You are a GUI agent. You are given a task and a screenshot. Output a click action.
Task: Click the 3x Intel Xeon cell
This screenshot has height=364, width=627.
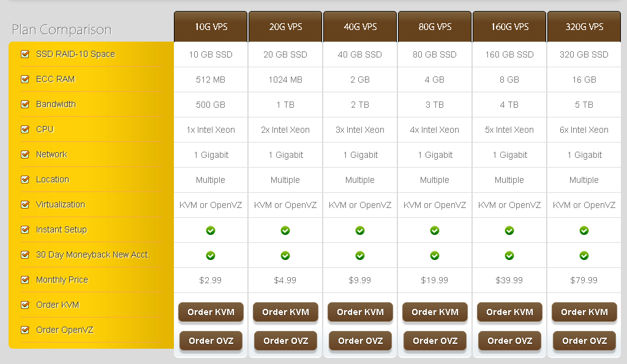(360, 130)
